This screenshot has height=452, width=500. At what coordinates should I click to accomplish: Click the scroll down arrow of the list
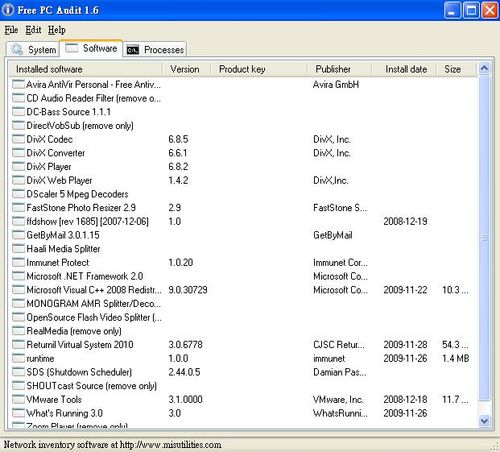(x=484, y=421)
